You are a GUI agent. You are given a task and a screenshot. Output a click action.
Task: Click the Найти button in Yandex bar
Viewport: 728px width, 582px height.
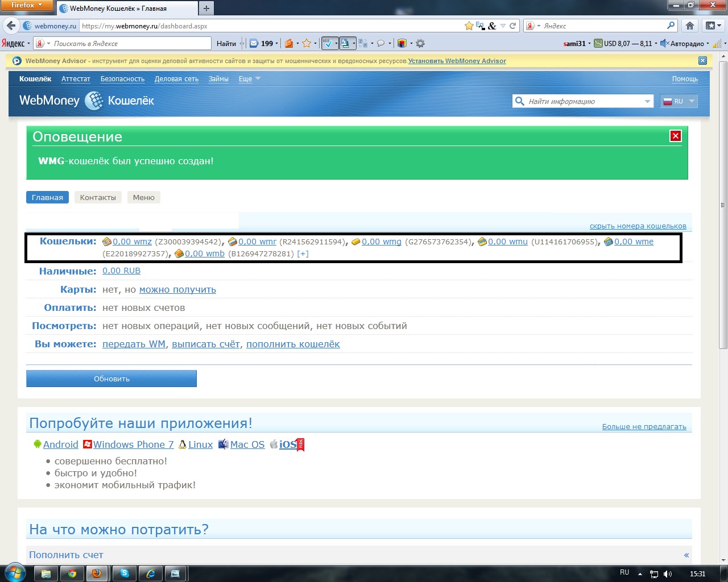point(226,43)
